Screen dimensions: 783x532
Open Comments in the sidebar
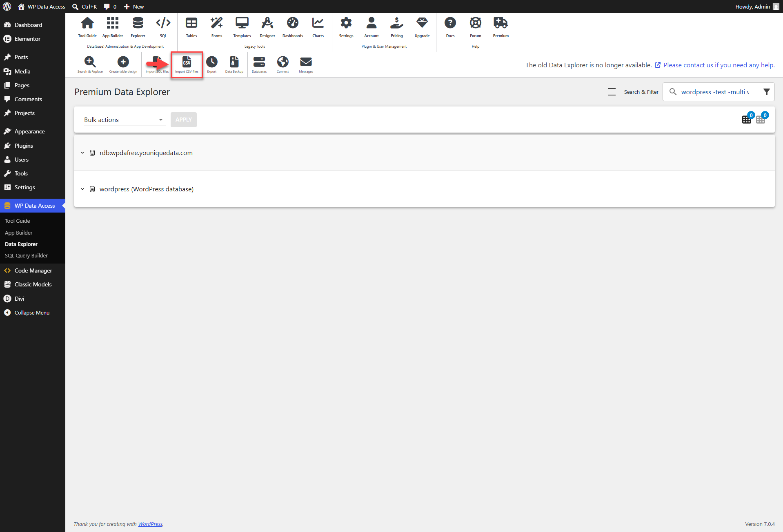(x=33, y=99)
